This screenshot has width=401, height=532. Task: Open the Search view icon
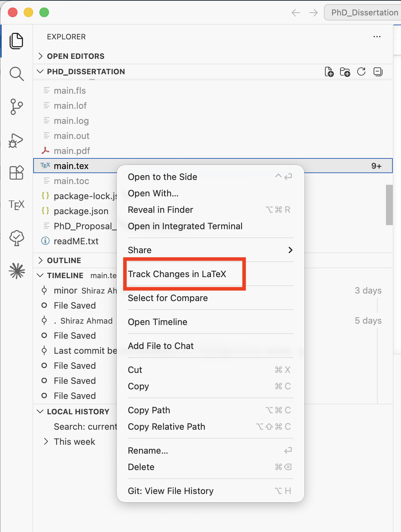[x=16, y=74]
